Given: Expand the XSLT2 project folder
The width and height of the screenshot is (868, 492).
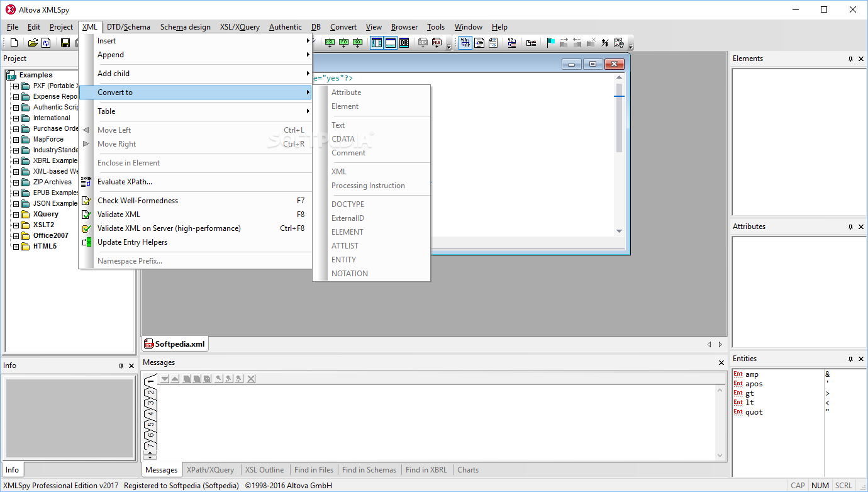Looking at the screenshot, I should pyautogui.click(x=16, y=225).
